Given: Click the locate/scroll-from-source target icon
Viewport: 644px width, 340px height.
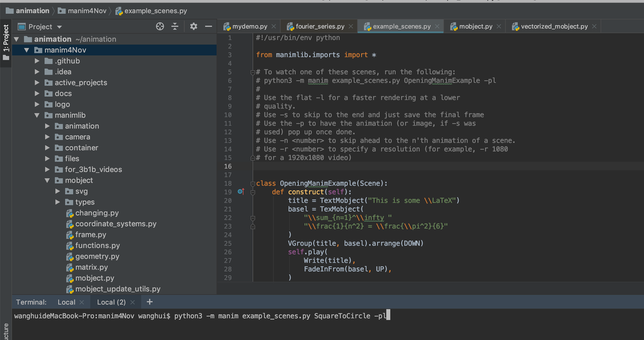Looking at the screenshot, I should [160, 26].
